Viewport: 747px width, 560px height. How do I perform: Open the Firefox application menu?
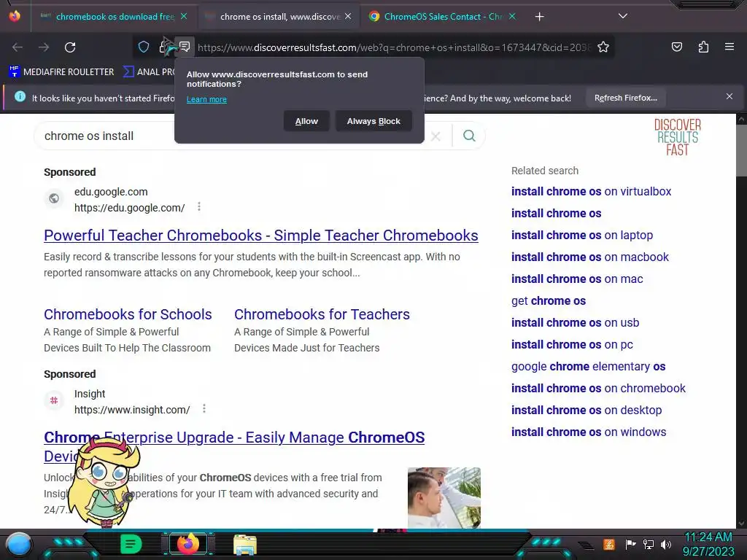(729, 47)
